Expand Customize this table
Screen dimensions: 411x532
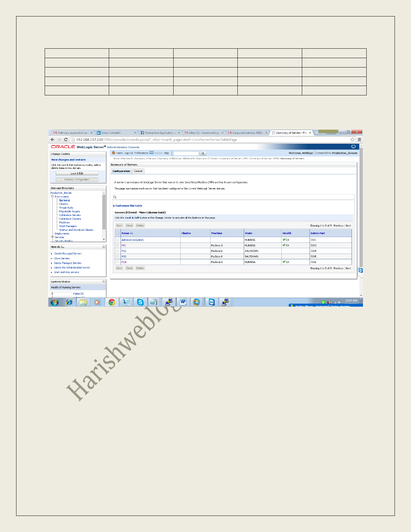coord(128,206)
